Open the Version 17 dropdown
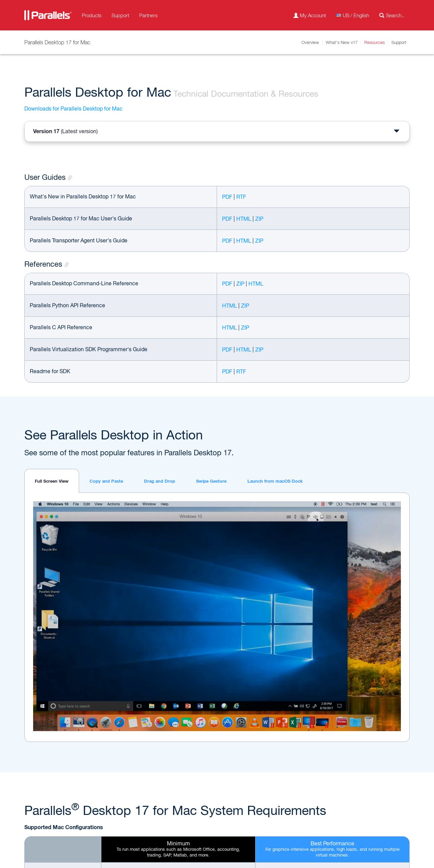Image resolution: width=434 pixels, height=868 pixels. point(217,131)
